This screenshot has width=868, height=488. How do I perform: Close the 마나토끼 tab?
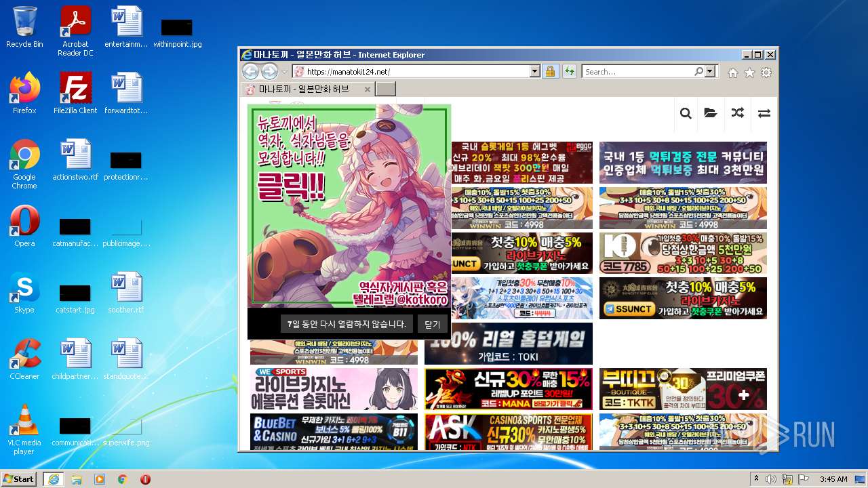point(368,89)
